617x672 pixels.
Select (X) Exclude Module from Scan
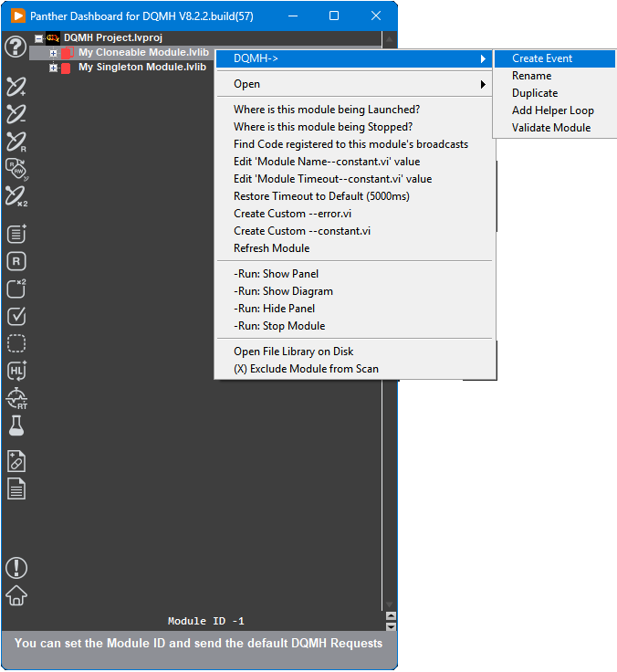(x=354, y=369)
